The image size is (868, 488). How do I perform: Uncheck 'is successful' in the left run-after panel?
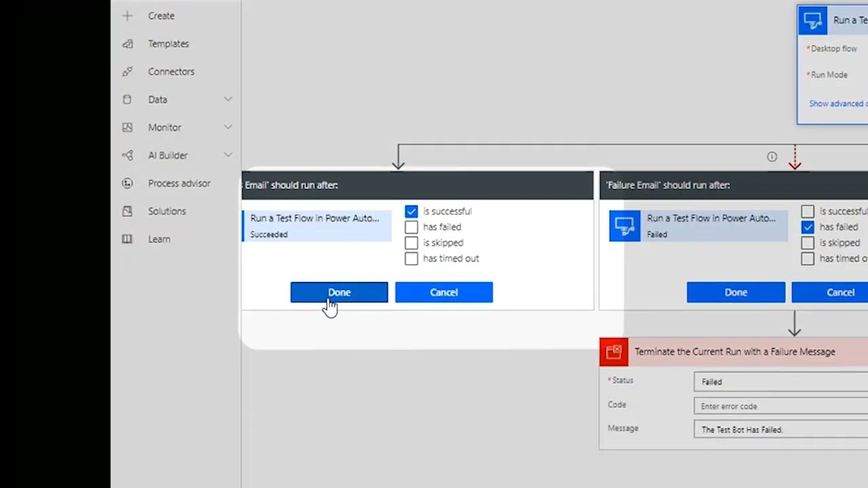click(411, 211)
